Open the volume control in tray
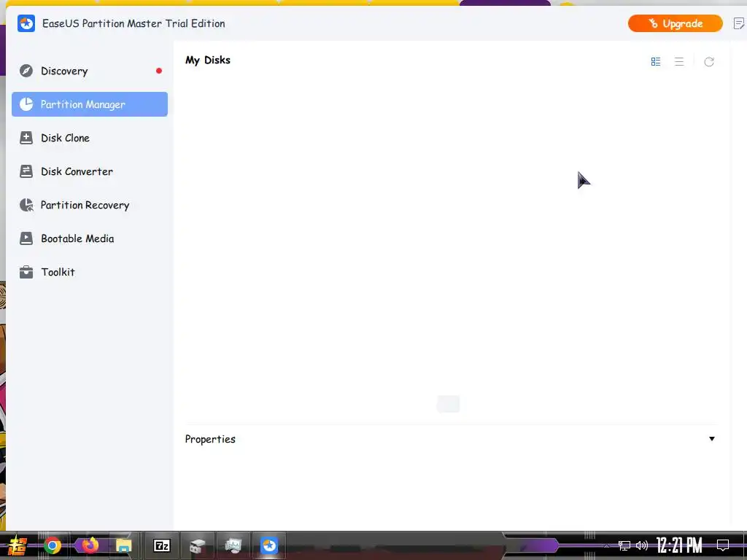The width and height of the screenshot is (747, 560). [x=642, y=545]
